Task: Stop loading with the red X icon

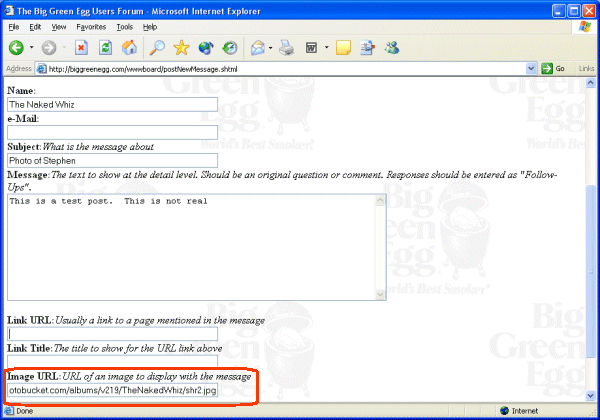Action: tap(81, 48)
